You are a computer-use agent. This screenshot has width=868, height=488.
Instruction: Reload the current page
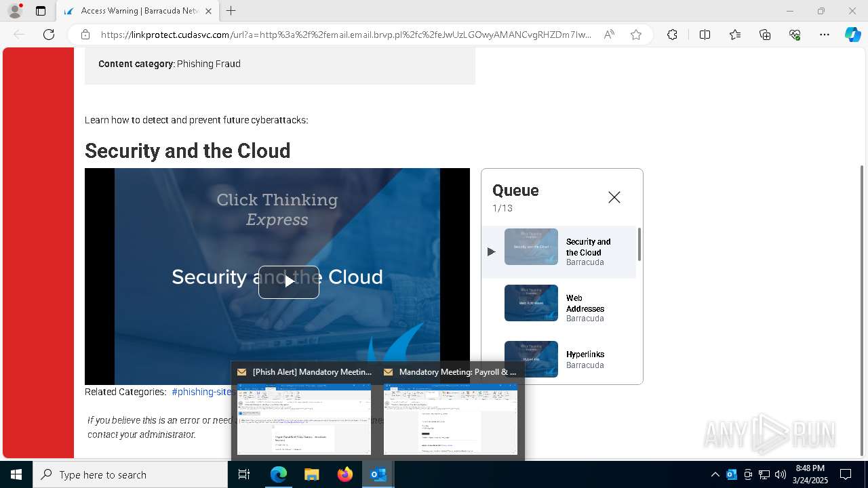click(49, 35)
